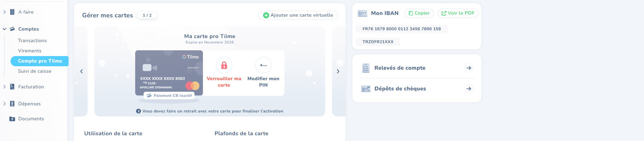The image size is (644, 141).
Task: Go to Virements in the sidebar
Action: coord(30,51)
